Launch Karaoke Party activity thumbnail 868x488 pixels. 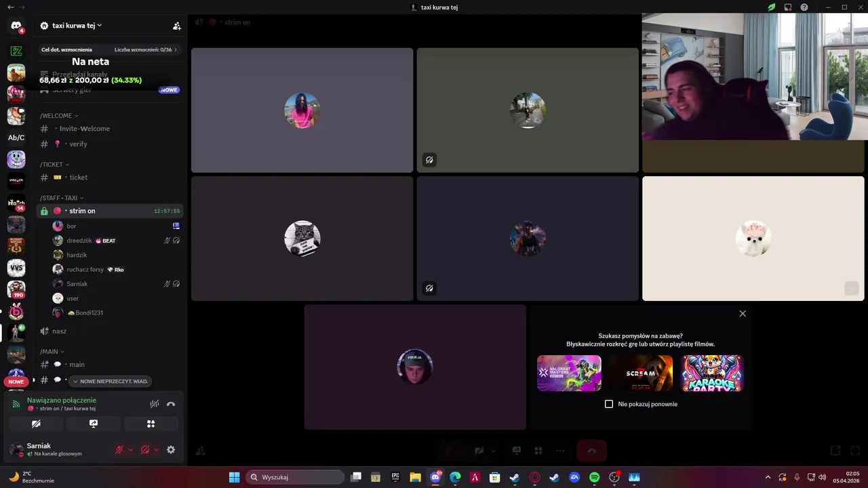[712, 373]
